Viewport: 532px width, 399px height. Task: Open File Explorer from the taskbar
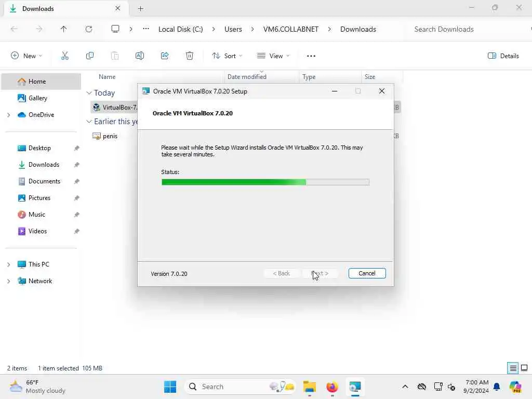coord(310,387)
